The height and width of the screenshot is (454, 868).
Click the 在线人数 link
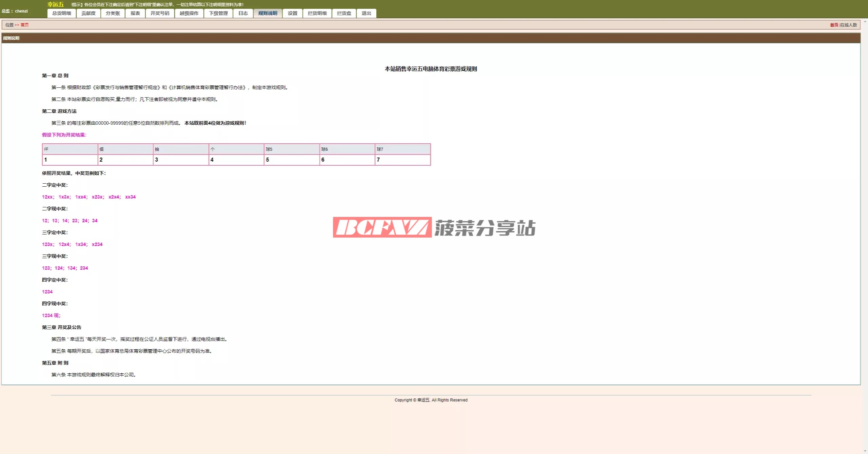[849, 25]
